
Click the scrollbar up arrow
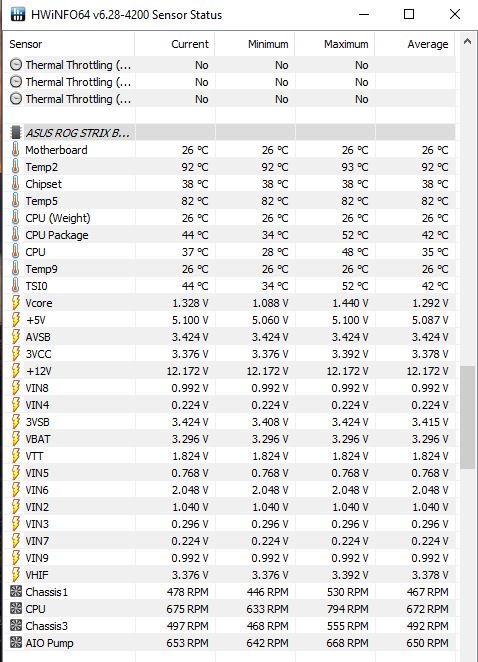coord(467,41)
